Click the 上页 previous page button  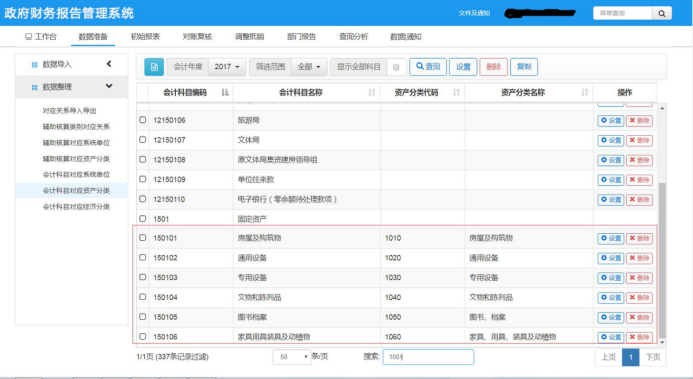tap(609, 357)
